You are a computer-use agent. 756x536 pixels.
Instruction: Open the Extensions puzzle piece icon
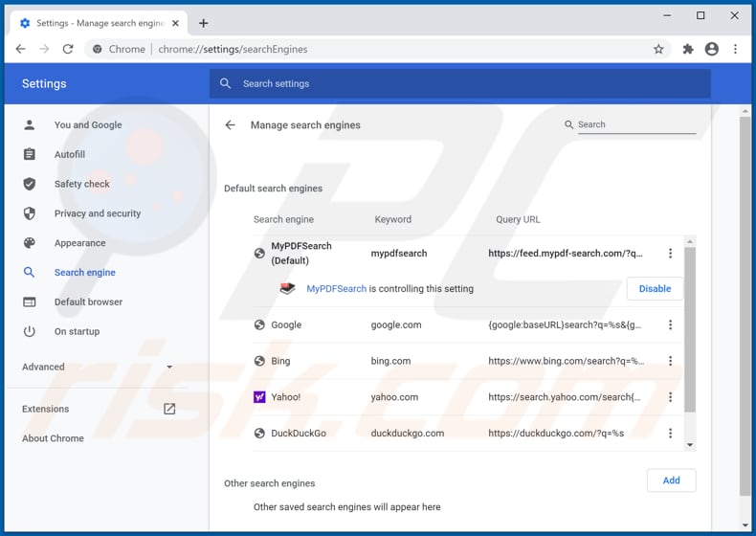click(687, 49)
